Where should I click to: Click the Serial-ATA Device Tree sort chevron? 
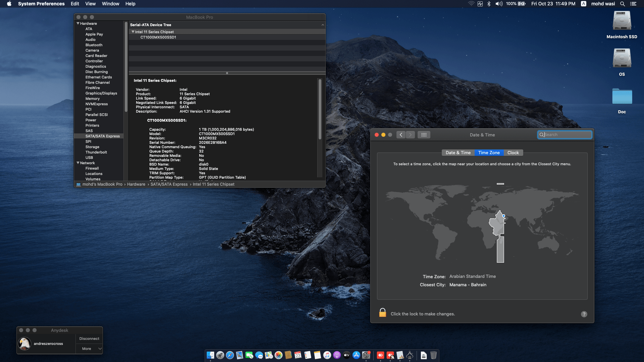pyautogui.click(x=323, y=25)
